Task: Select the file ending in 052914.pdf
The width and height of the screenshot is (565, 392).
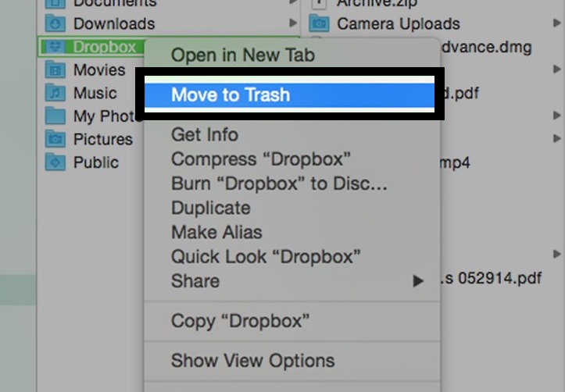Action: click(x=491, y=278)
